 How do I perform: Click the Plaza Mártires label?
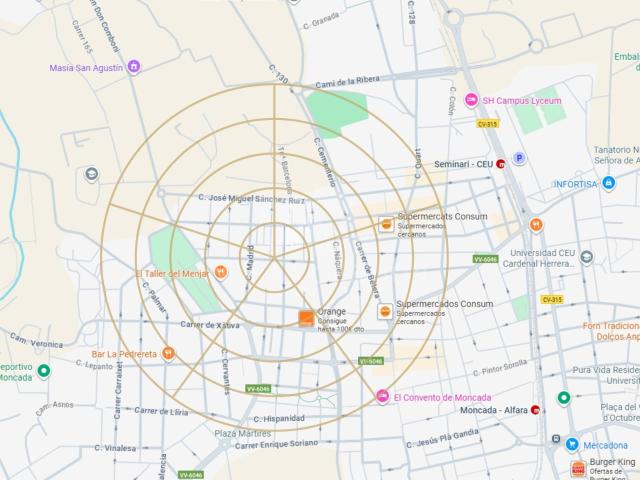pyautogui.click(x=243, y=433)
